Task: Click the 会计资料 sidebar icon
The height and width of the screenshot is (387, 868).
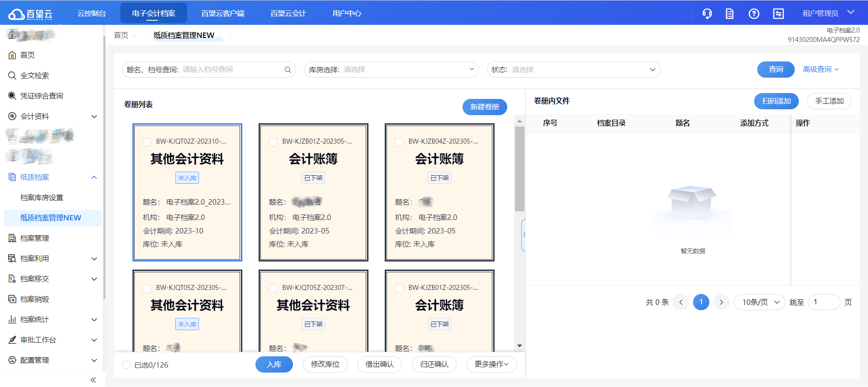Action: (x=12, y=116)
